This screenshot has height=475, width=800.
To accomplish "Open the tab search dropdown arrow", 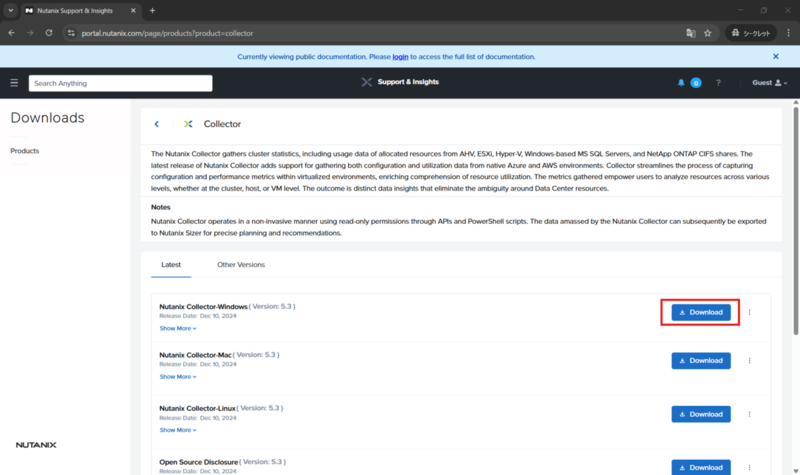I will [10, 11].
